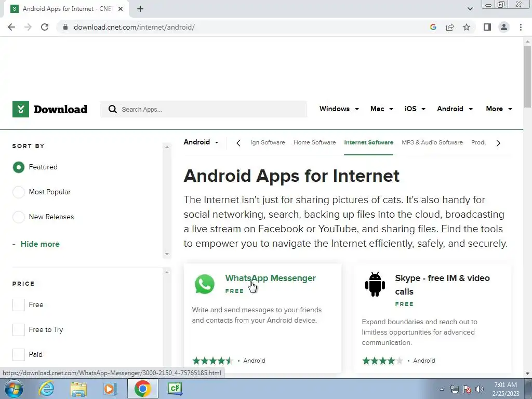Open the partially visible 'ign Software' tab
Viewport: 532px width, 399px height.
[268, 142]
